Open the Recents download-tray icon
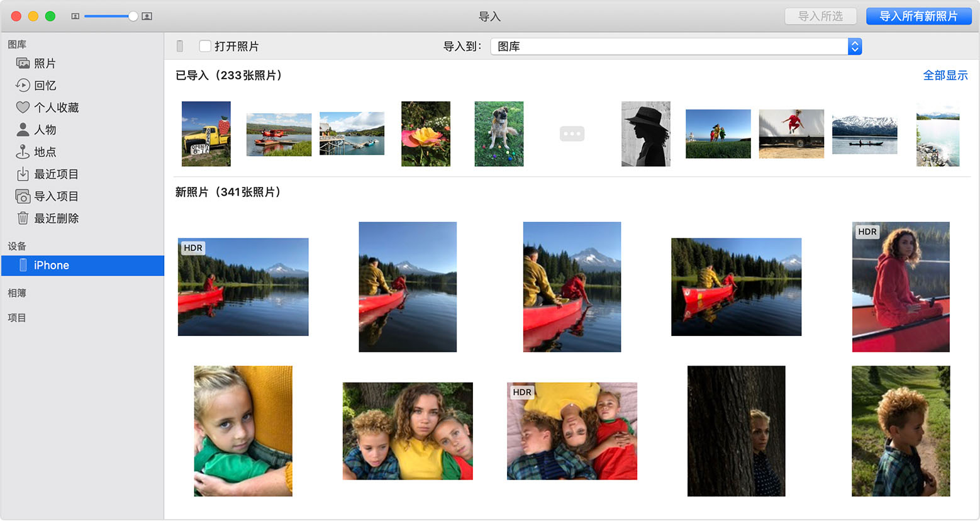The image size is (980, 521). click(23, 174)
